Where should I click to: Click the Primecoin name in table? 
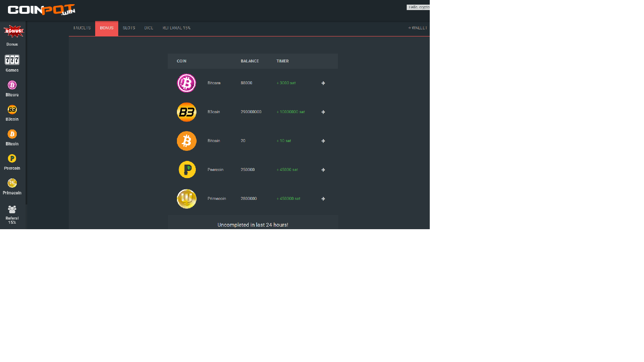pyautogui.click(x=217, y=199)
